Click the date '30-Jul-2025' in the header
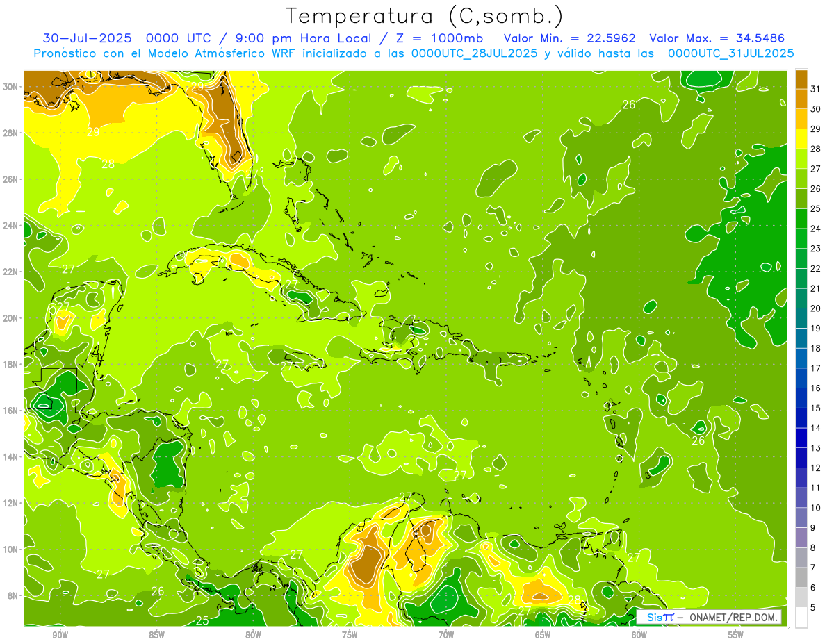The image size is (834, 644). click(86, 38)
